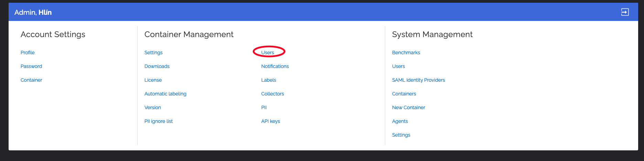Go to the Labels page

click(269, 80)
